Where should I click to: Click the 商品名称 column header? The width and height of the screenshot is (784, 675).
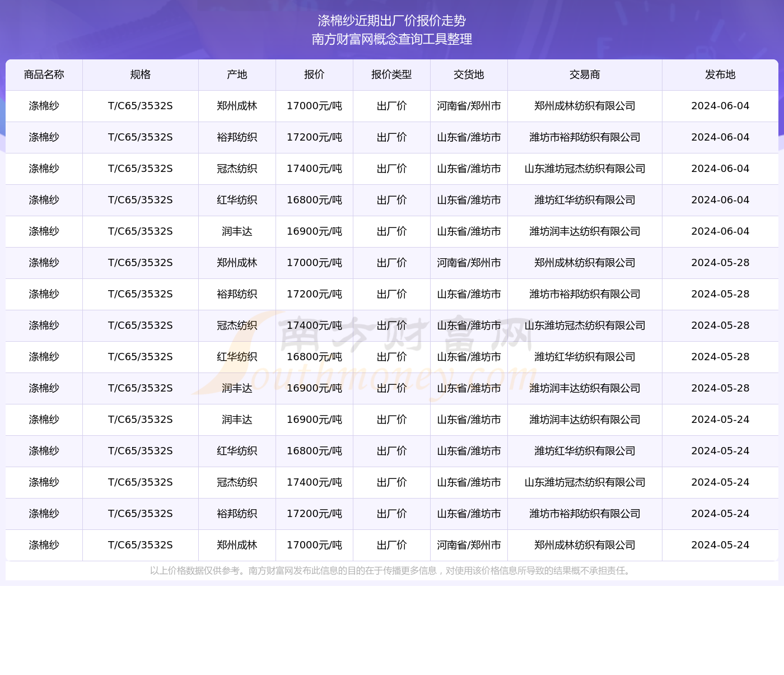point(44,75)
